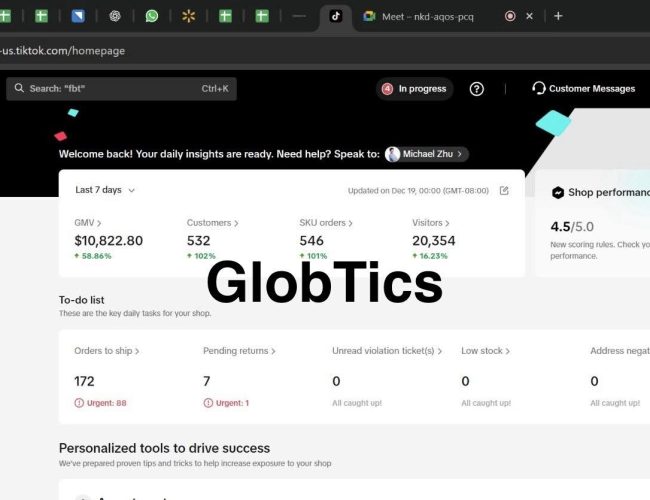Click the Shop performance badge icon
This screenshot has height=500, width=650.
pyautogui.click(x=558, y=192)
